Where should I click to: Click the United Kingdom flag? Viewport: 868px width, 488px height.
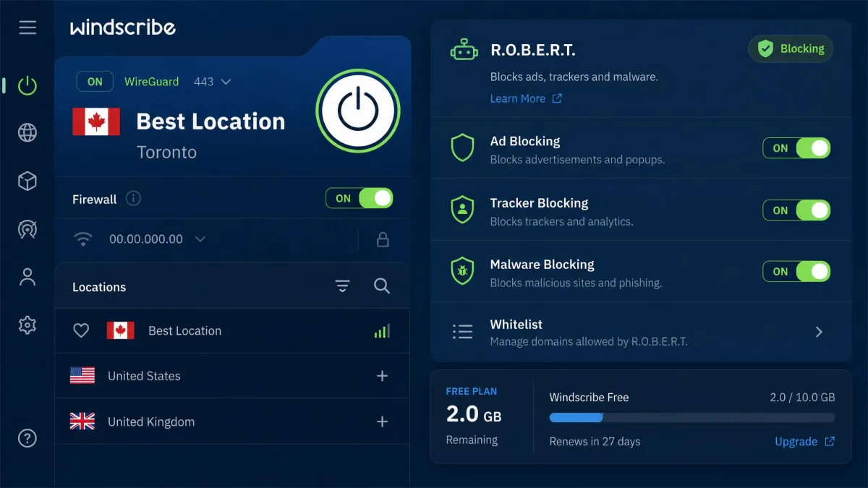[x=82, y=421]
